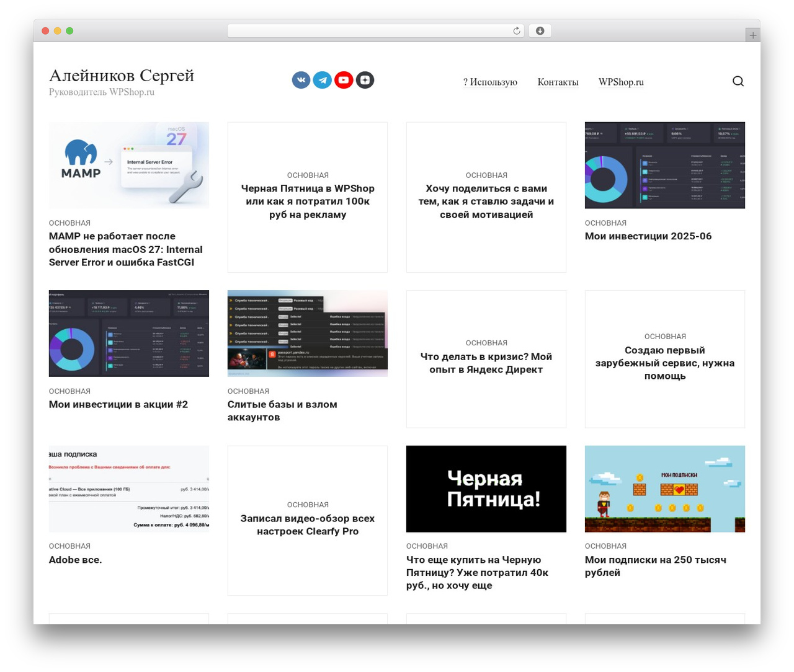Open 'Мои инвестиции в акции #2' thumbnail
Image resolution: width=794 pixels, height=672 pixels.
pyautogui.click(x=129, y=334)
